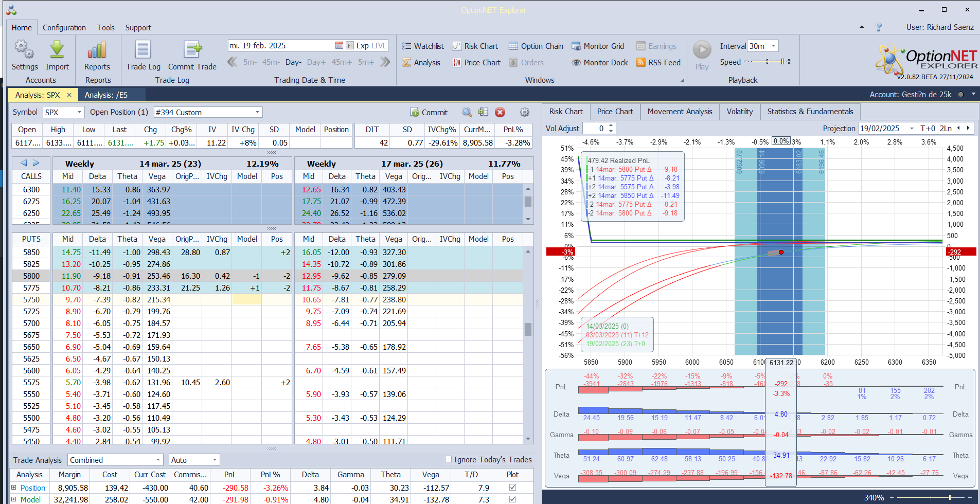980x504 pixels.
Task: Open the Auto dropdown
Action: pyautogui.click(x=215, y=460)
